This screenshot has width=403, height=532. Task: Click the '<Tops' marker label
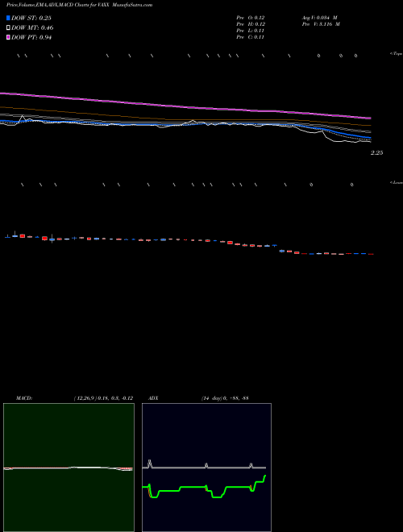397,54
